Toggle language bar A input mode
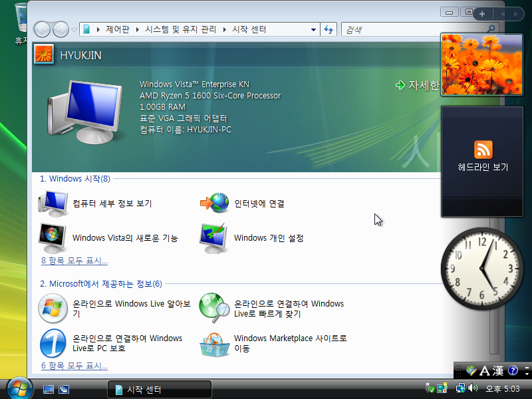 click(x=484, y=371)
